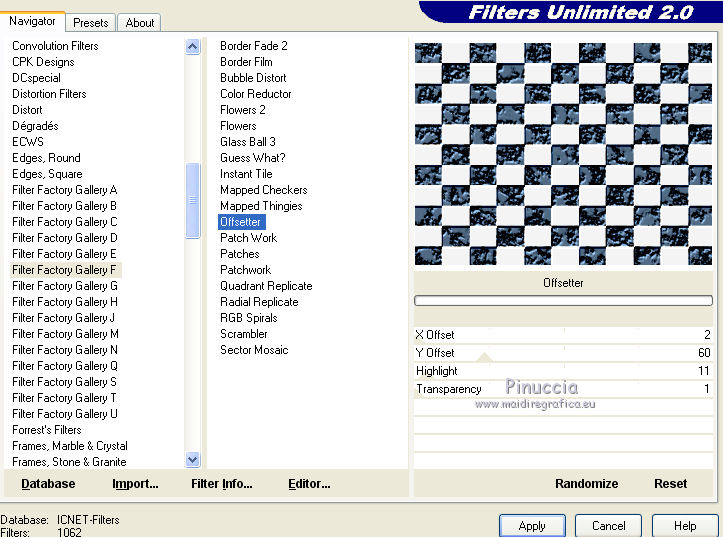This screenshot has height=537, width=723.
Task: Select CPK Designs category
Action: (x=43, y=62)
